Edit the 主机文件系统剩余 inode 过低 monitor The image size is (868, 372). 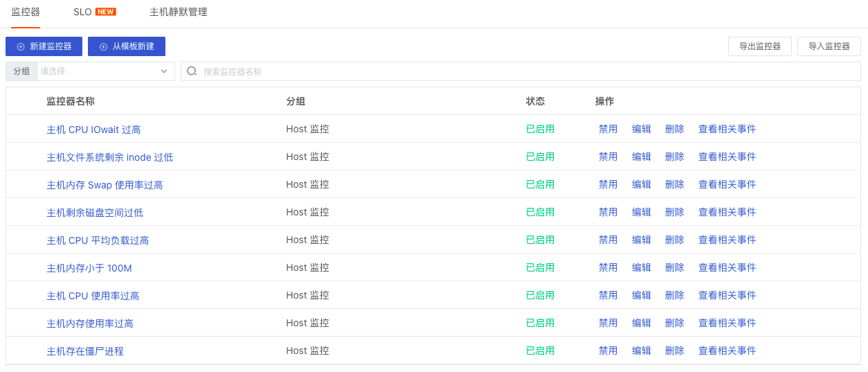tap(641, 157)
